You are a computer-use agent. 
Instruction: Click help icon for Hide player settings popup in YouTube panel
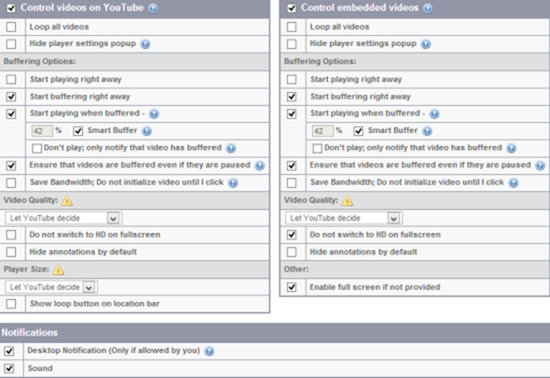(145, 44)
